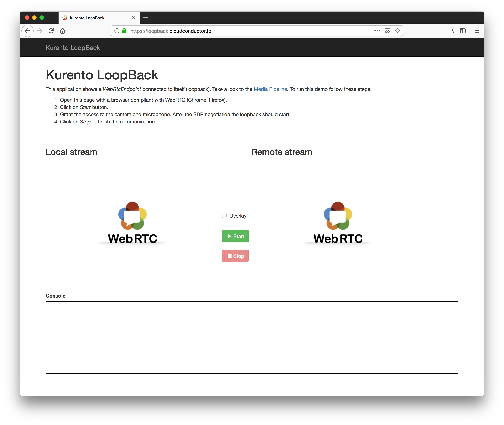Click Kurento LoopBack navbar brand link

(x=73, y=48)
